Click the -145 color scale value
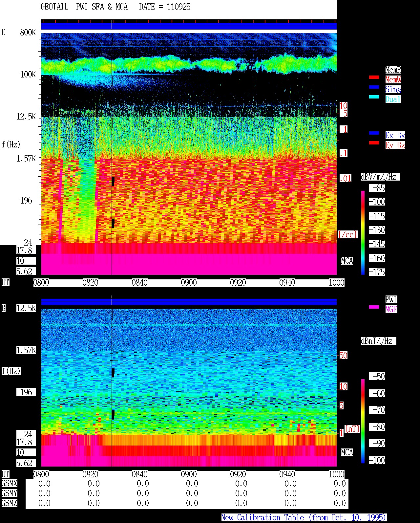The width and height of the screenshot is (420, 523). click(377, 244)
